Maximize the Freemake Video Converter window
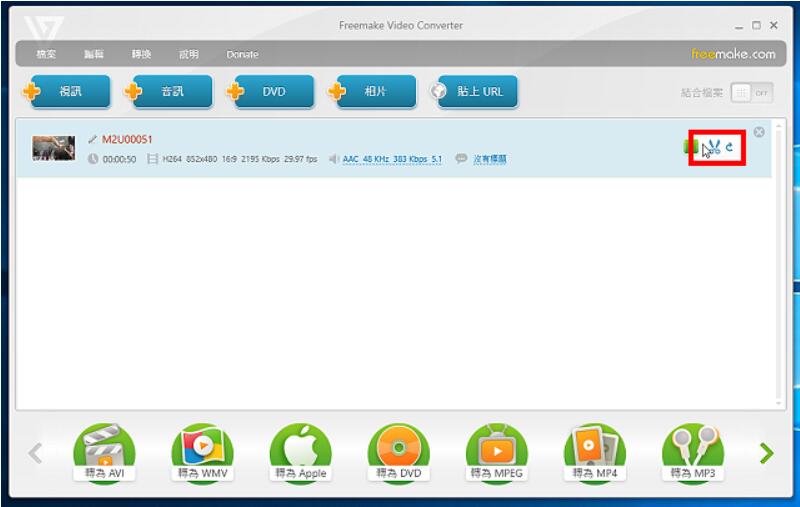 (x=757, y=25)
